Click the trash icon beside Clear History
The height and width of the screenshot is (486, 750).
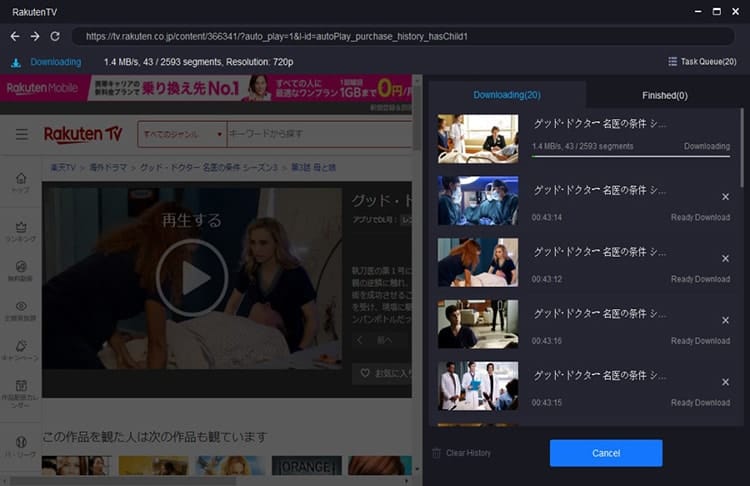[436, 453]
